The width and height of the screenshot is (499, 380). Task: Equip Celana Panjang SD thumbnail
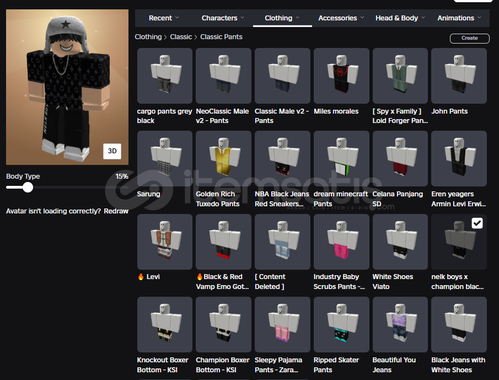tap(400, 158)
